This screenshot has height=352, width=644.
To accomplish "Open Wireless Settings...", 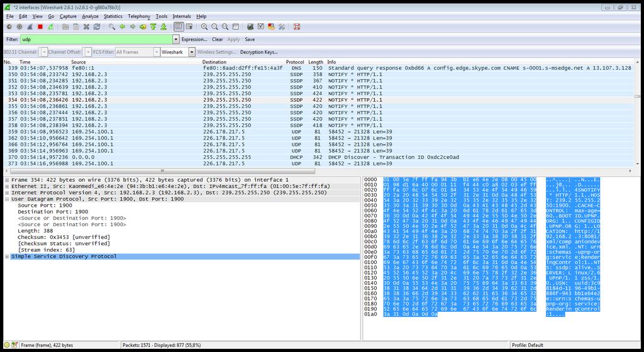I will click(x=217, y=52).
